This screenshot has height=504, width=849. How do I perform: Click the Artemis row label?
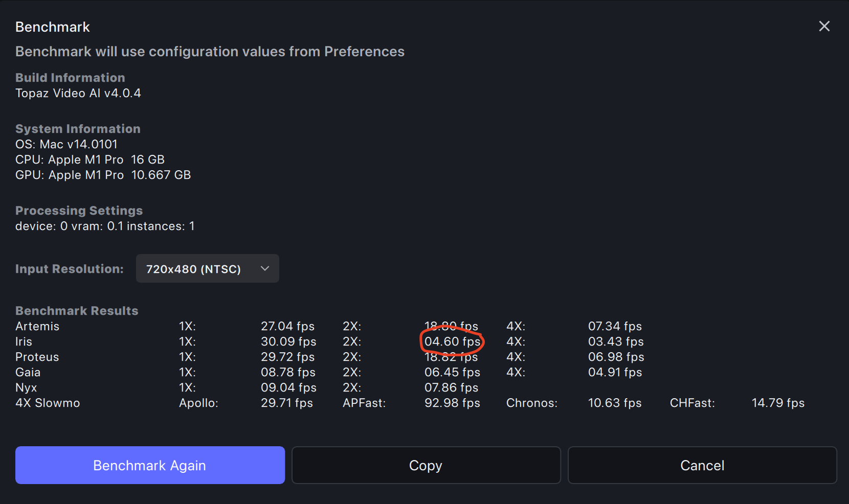pyautogui.click(x=37, y=326)
